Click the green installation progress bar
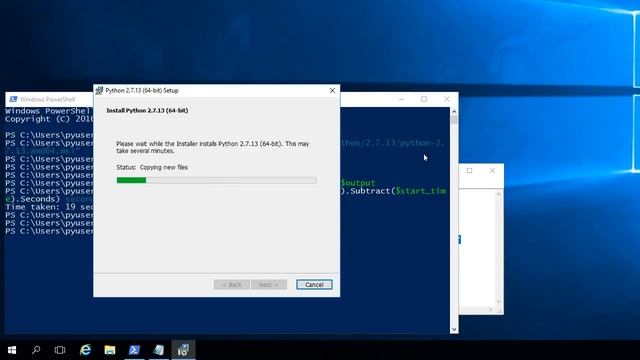The height and width of the screenshot is (360, 640). pos(216,180)
